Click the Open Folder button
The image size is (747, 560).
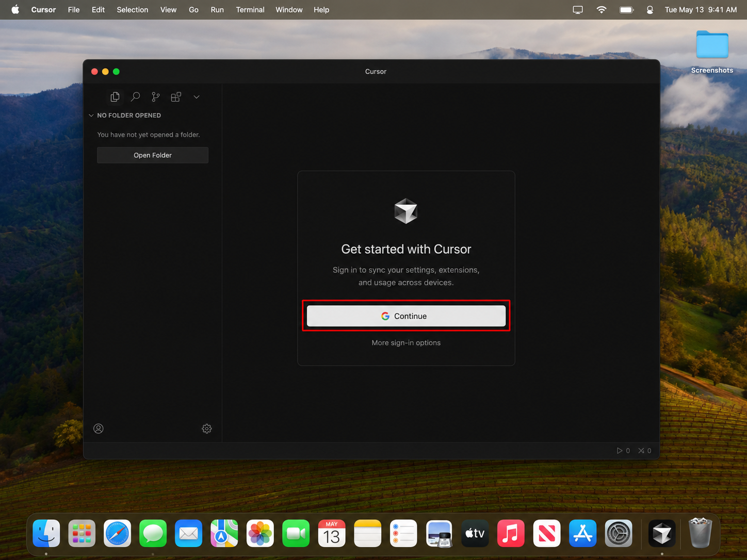point(153,155)
